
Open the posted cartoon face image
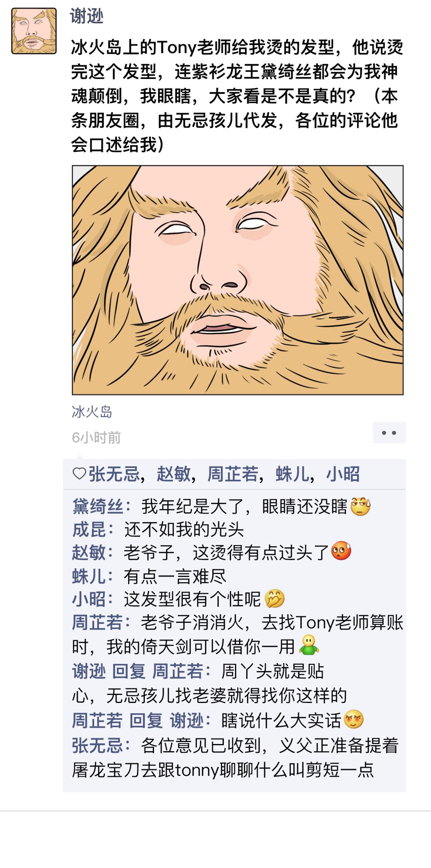[237, 280]
